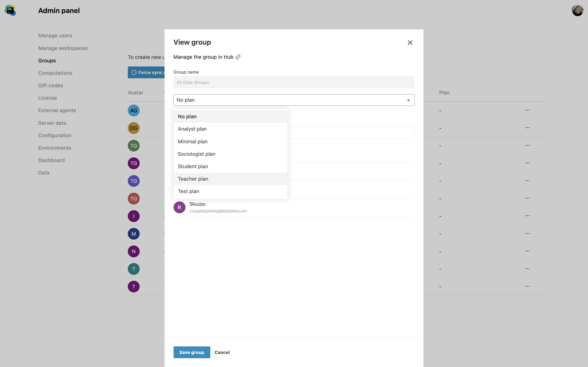Close the View group dialog
This screenshot has width=588, height=367.
[x=410, y=43]
